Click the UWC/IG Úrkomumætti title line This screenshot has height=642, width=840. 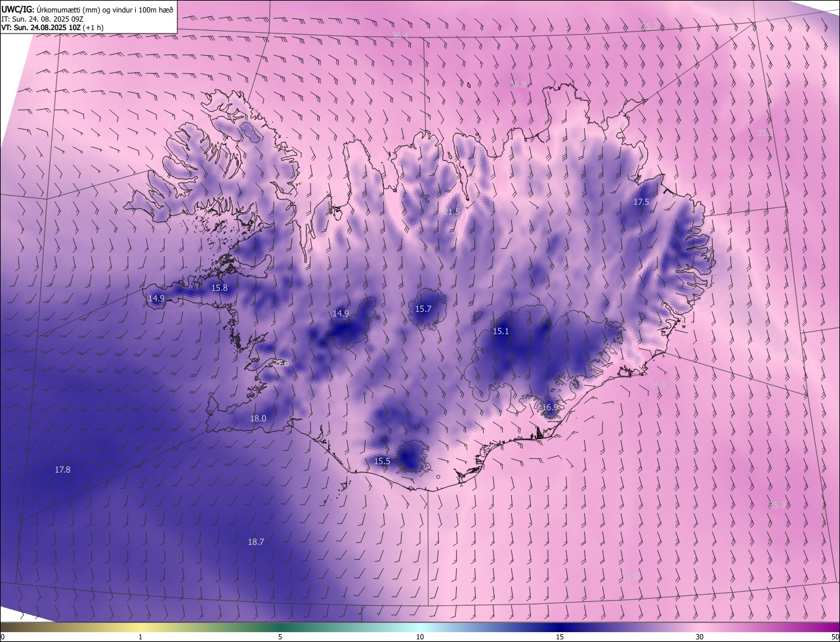click(x=87, y=9)
